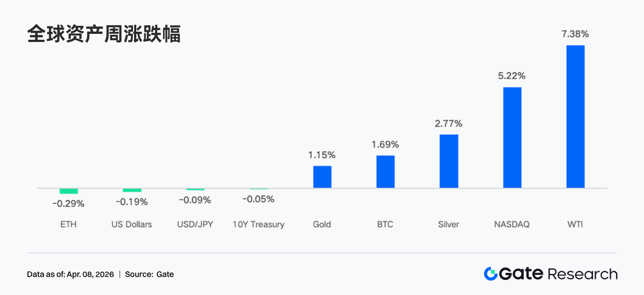Screen dimensions: 644x295
Task: Select the 10Y Treasury axis label
Action: (258, 224)
